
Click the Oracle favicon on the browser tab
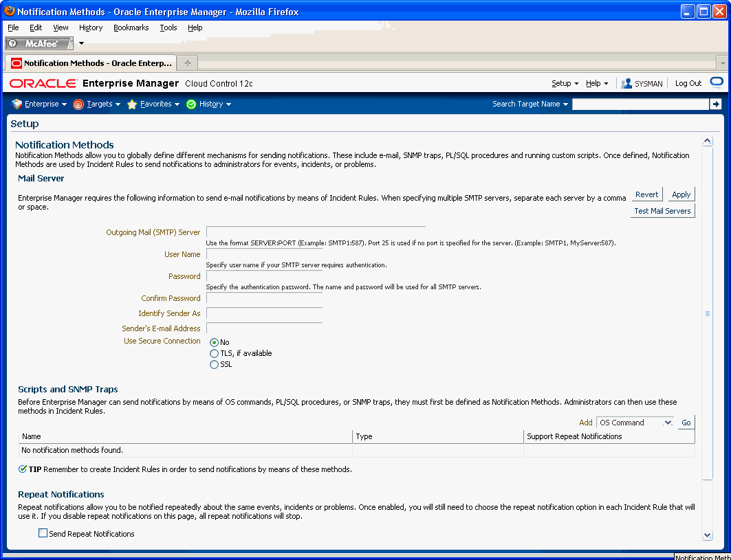pos(17,63)
